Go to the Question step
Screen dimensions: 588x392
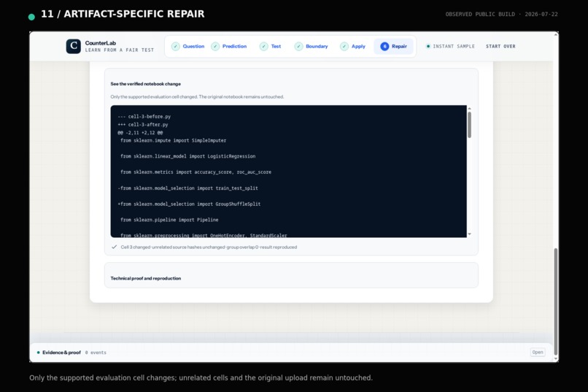click(x=188, y=46)
